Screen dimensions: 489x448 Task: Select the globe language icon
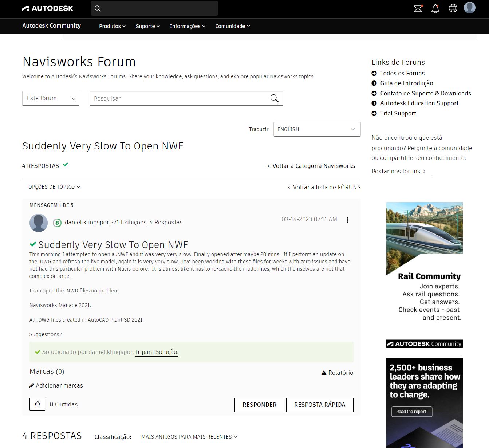[x=453, y=8]
